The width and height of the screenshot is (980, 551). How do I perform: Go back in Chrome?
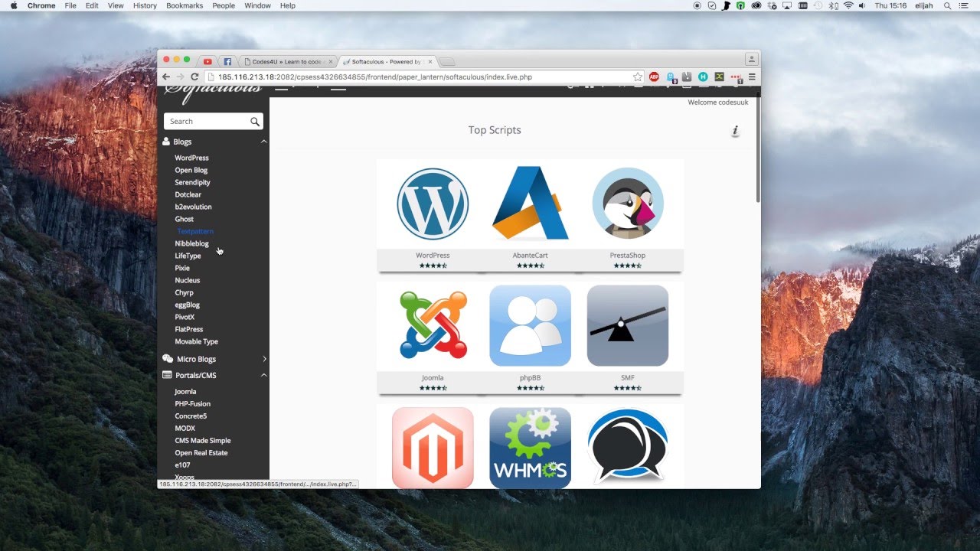(x=166, y=77)
